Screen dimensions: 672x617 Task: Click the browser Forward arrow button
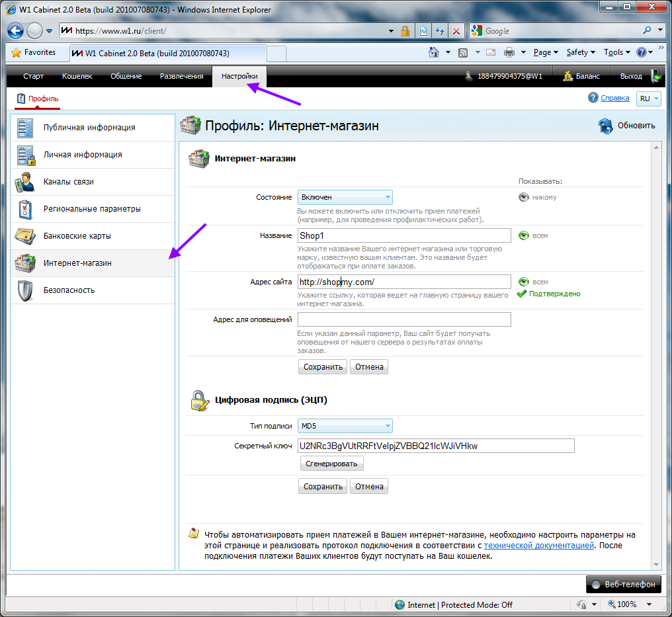coord(34,30)
